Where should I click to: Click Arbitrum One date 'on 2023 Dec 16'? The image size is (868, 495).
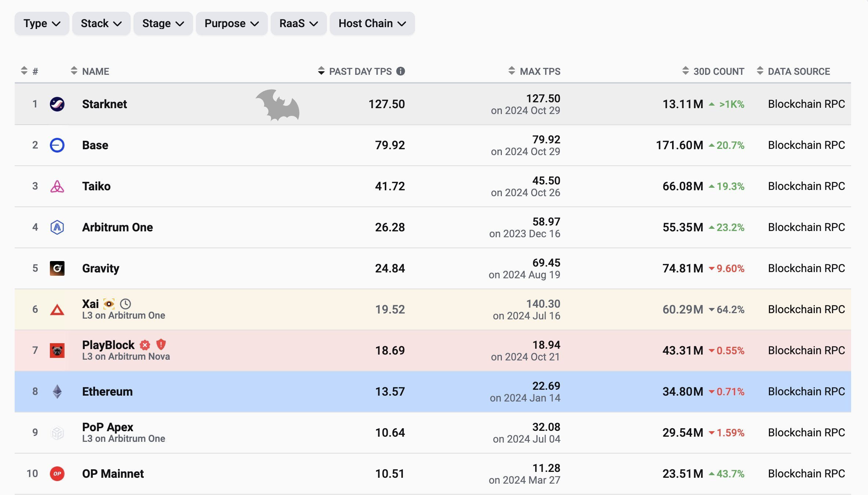[525, 234]
